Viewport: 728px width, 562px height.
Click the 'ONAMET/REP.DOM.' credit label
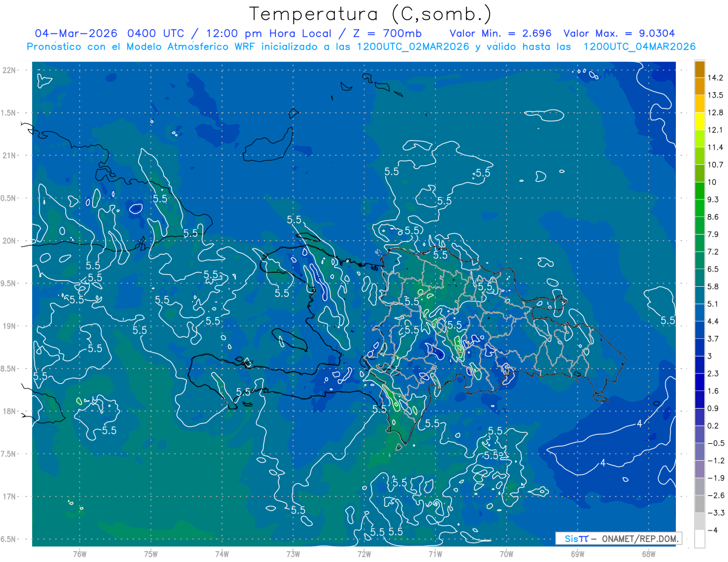641,538
